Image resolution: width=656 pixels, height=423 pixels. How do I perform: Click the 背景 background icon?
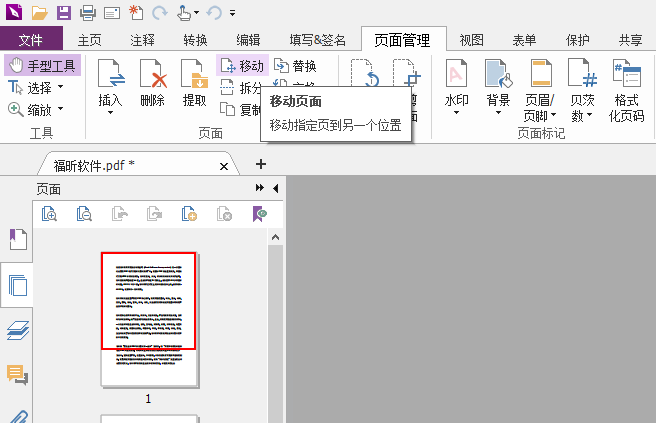(498, 74)
